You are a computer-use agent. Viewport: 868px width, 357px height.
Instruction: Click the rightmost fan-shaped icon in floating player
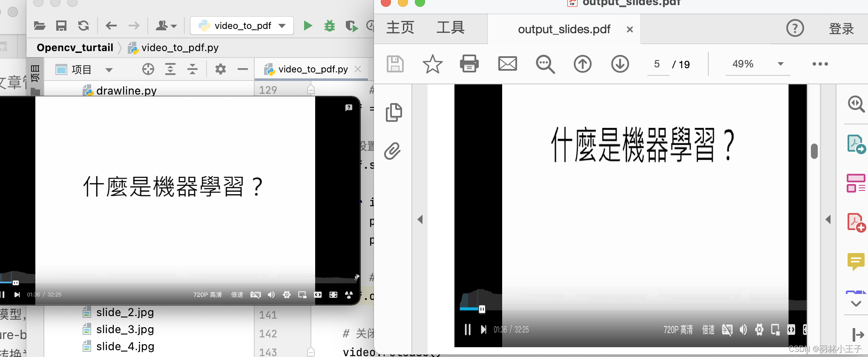pyautogui.click(x=349, y=295)
